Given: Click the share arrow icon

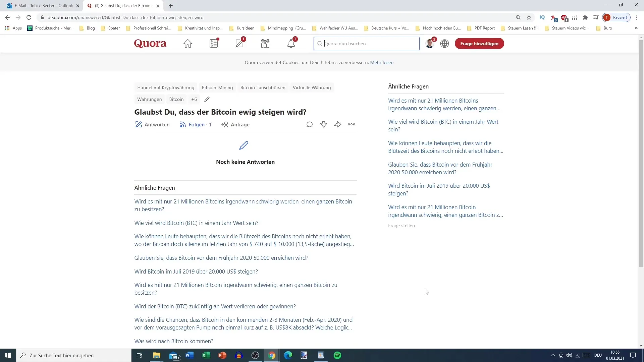Looking at the screenshot, I should pos(337,124).
